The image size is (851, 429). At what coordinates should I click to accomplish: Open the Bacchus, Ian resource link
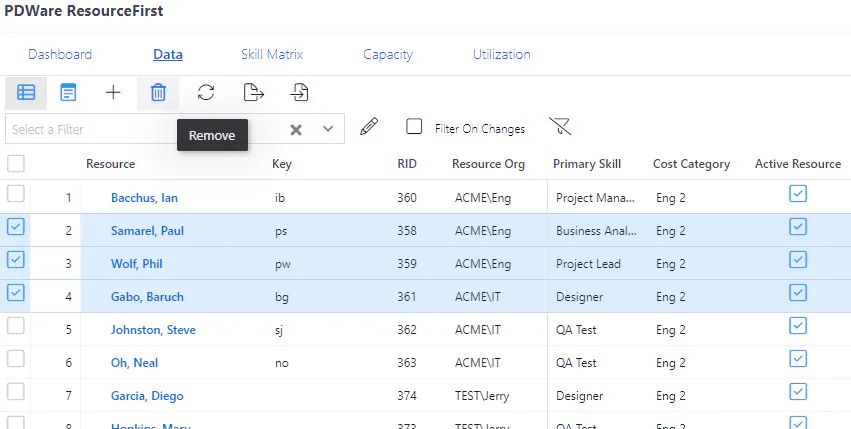tap(144, 198)
